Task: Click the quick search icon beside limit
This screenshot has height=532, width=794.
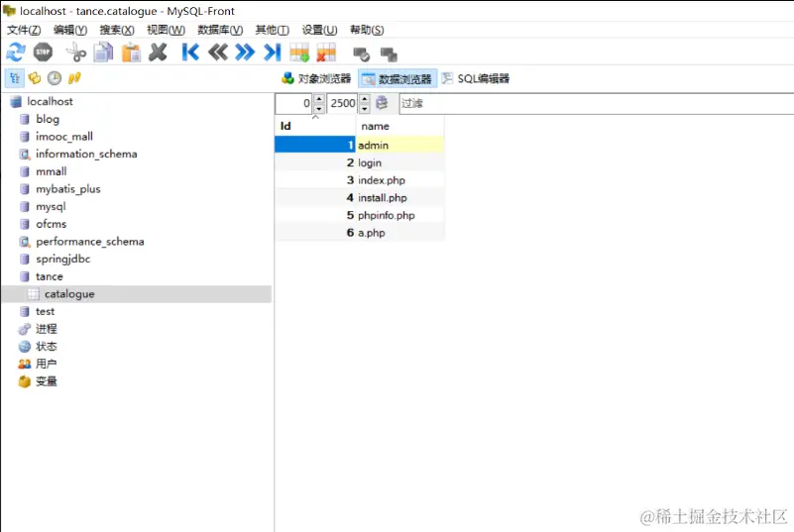Action: 382,103
